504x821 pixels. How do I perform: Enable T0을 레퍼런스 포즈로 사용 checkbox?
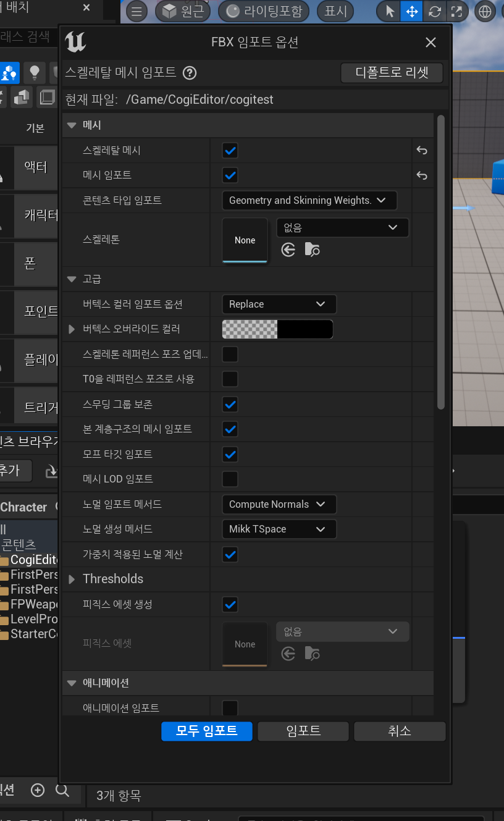click(230, 379)
